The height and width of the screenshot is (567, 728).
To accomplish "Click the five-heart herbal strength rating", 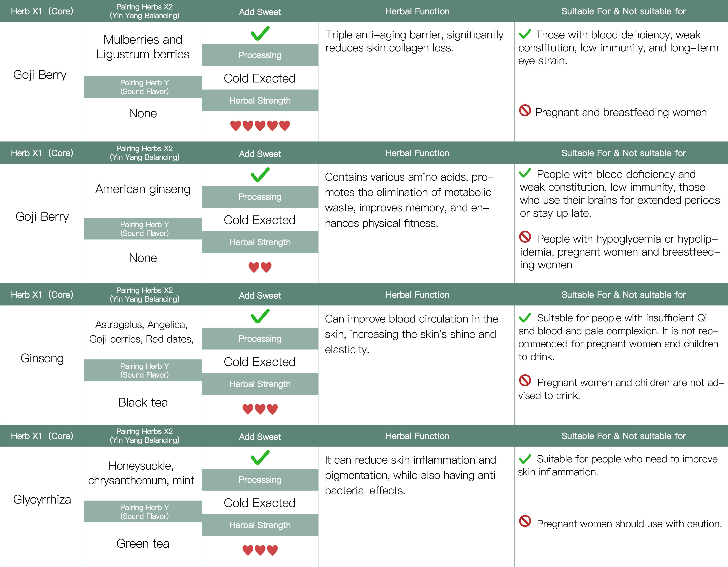I will pos(260,126).
